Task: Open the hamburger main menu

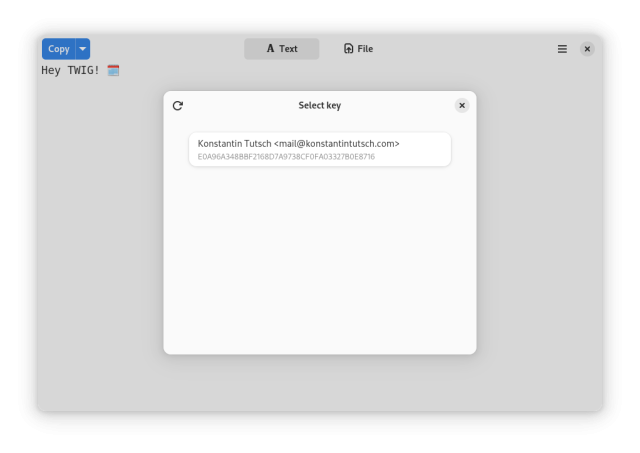Action: (562, 49)
